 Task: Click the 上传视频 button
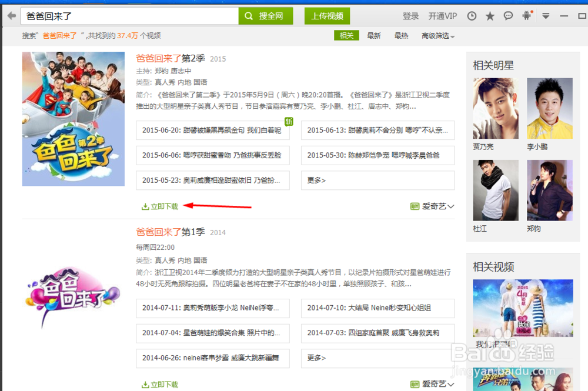327,16
